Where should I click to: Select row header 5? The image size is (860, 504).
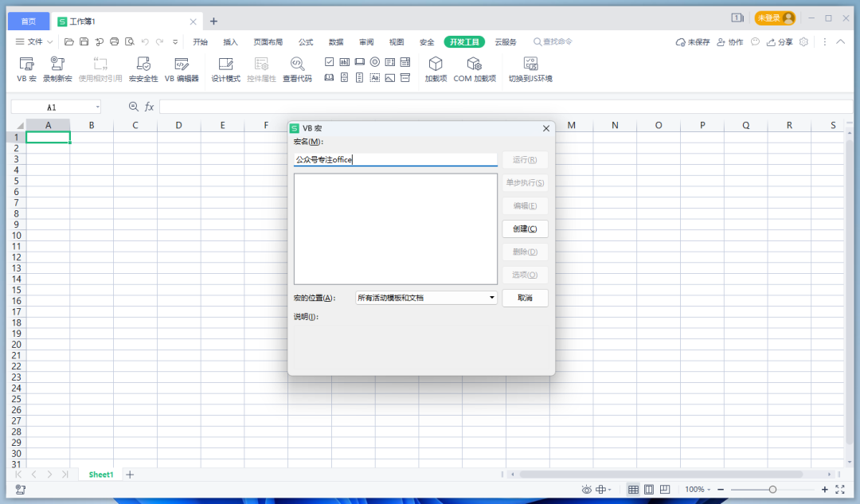coord(17,181)
